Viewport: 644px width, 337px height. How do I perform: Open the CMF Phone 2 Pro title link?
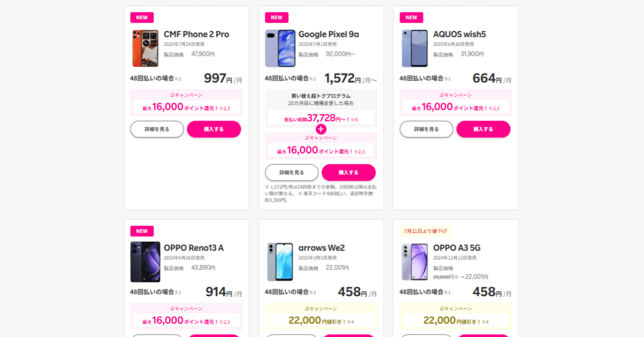[x=196, y=34]
